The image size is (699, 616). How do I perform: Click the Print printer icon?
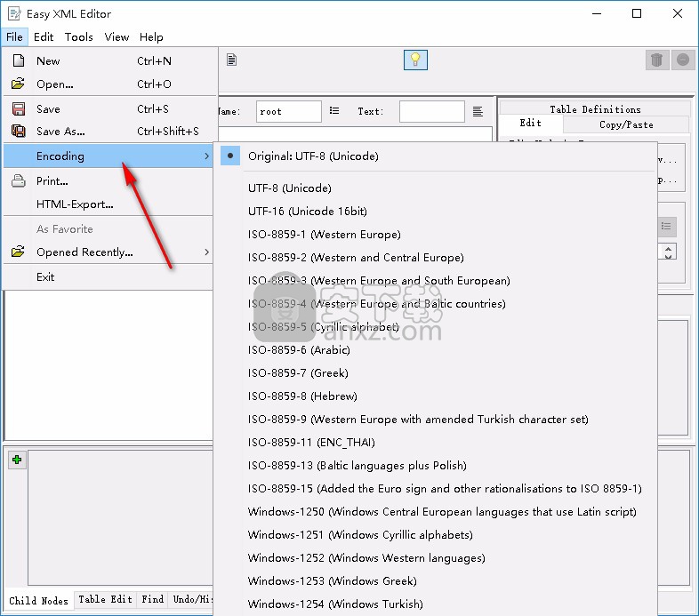click(19, 181)
